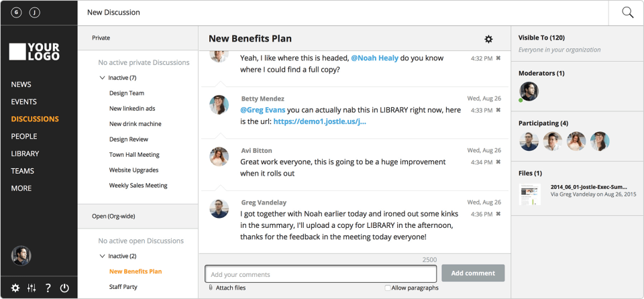Open the sliders preferences icon

pyautogui.click(x=32, y=288)
